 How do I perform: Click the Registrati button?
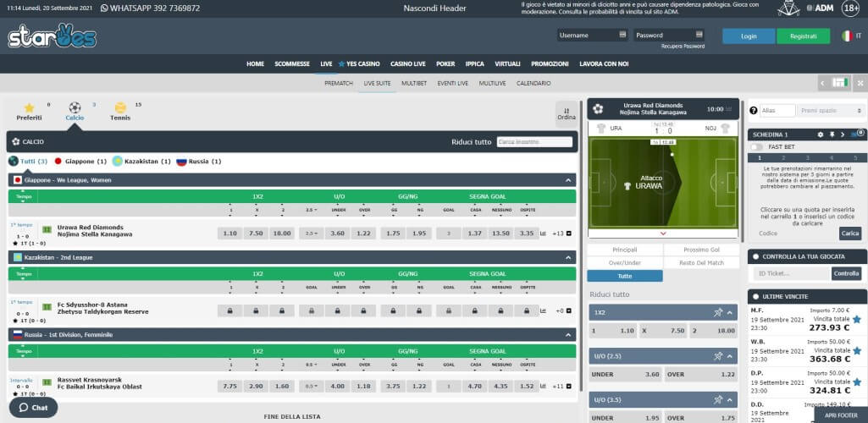pos(804,36)
